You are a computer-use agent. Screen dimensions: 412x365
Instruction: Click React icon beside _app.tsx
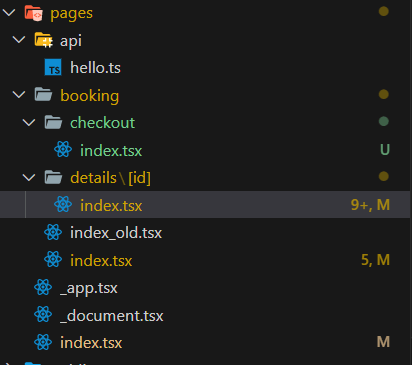point(43,287)
